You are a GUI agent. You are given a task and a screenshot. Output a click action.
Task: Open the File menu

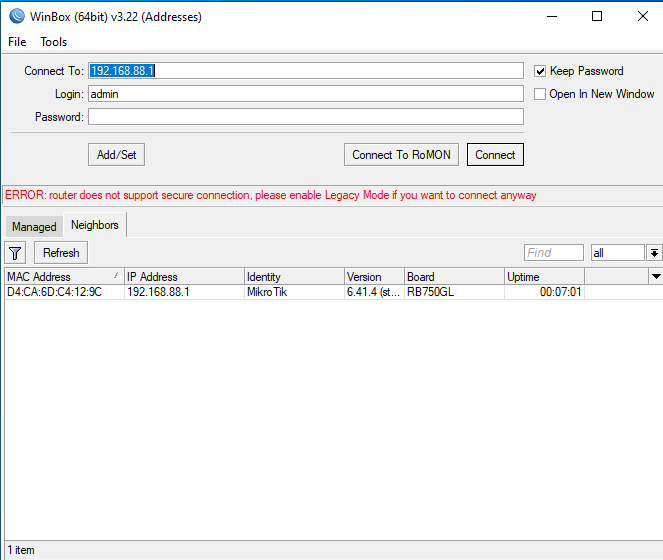[x=17, y=42]
